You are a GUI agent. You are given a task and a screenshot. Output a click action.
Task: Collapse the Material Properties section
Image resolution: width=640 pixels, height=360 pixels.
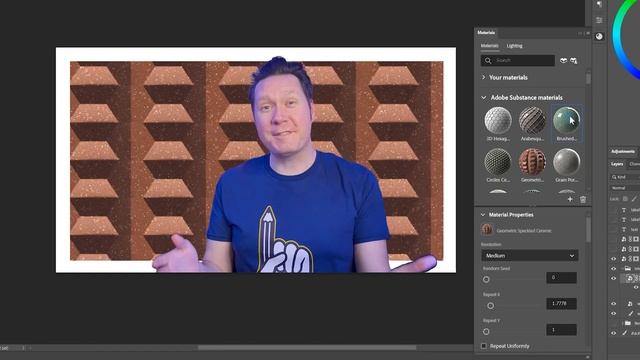tap(483, 215)
